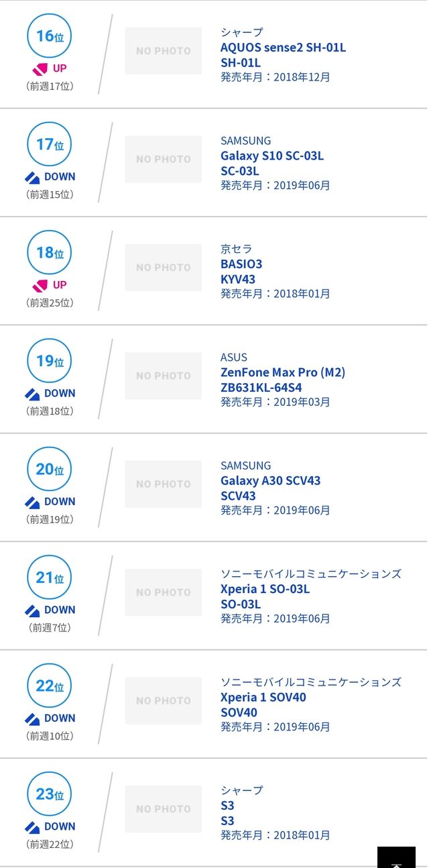Click the DOWN arrow icon for rank 23
Viewport: 429px width, 868px height.
pos(32,827)
